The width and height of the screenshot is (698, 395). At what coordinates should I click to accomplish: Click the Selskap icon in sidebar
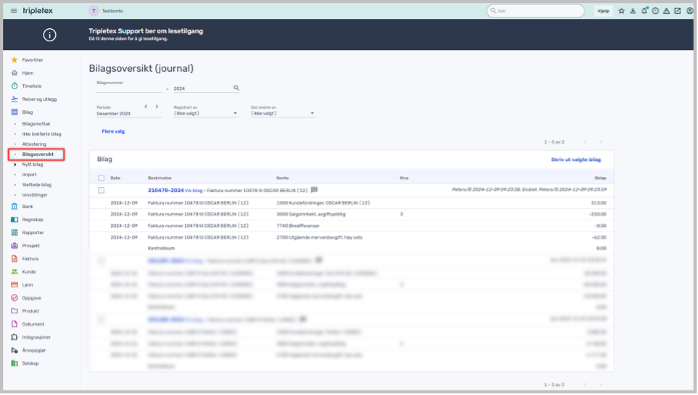pos(14,363)
